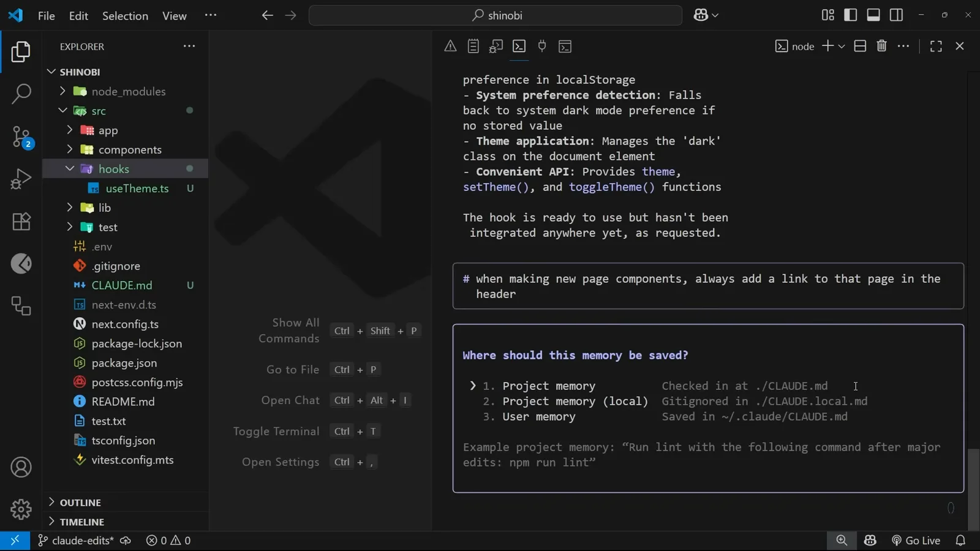The height and width of the screenshot is (551, 980).
Task: Open the Run and Debug view
Action: (21, 179)
